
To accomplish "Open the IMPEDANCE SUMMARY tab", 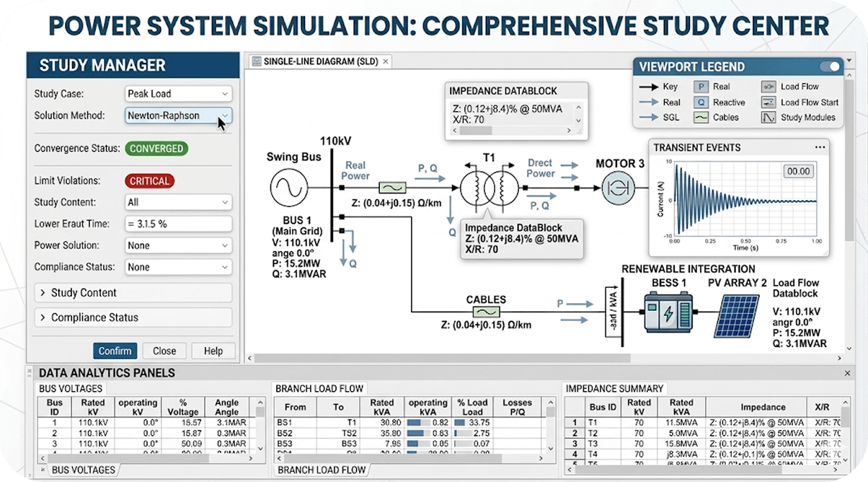I will (614, 389).
